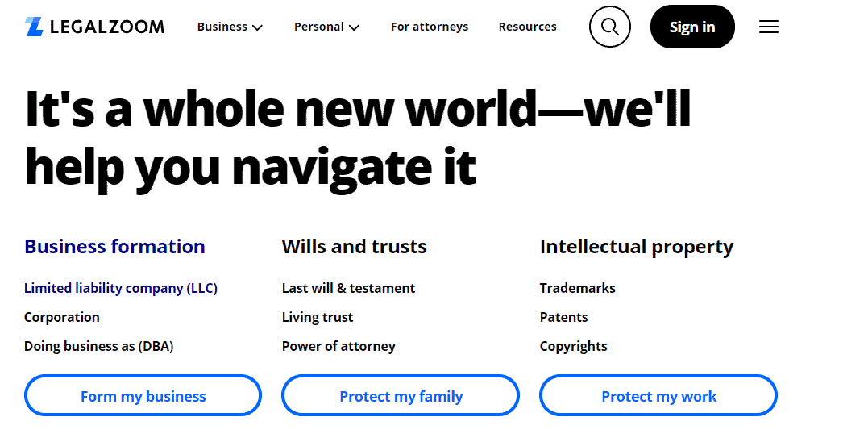Open the Power of attorney link

click(338, 346)
